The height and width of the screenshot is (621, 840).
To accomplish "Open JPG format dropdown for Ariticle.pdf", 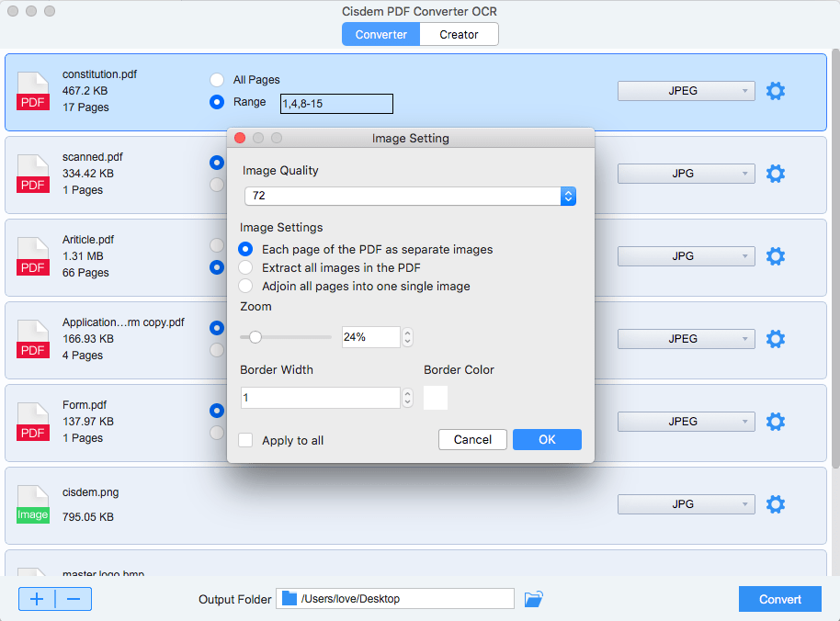I will pos(686,256).
